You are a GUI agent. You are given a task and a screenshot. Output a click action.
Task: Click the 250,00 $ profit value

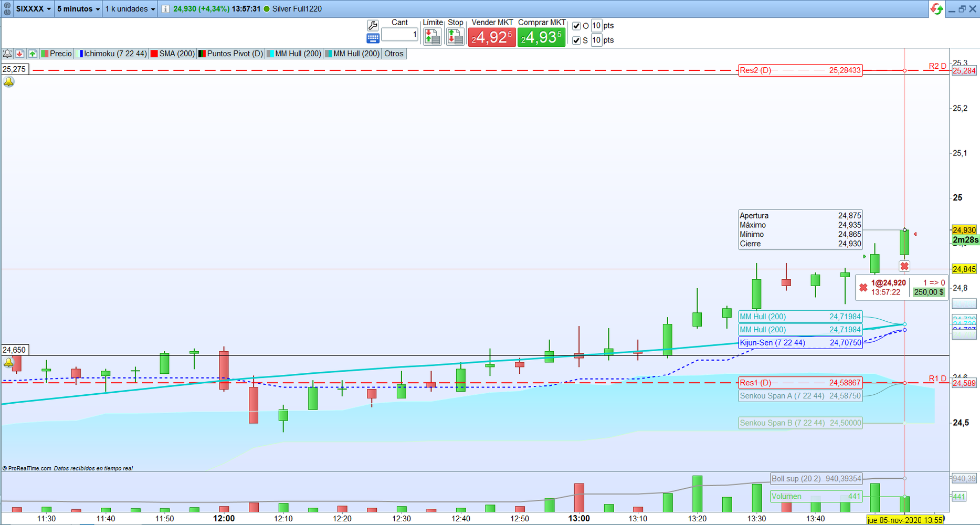pyautogui.click(x=929, y=292)
